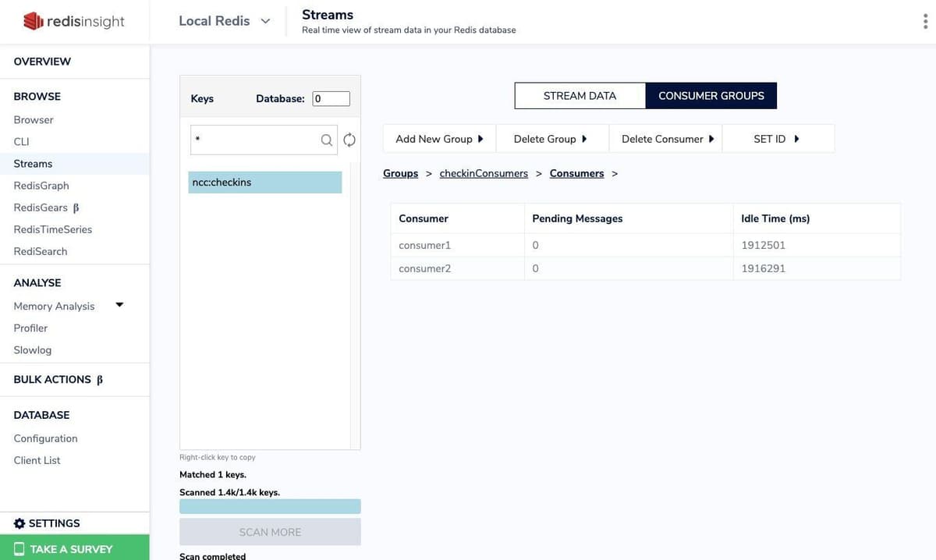Open Settings with the gear icon
This screenshot has height=560, width=936.
click(19, 523)
